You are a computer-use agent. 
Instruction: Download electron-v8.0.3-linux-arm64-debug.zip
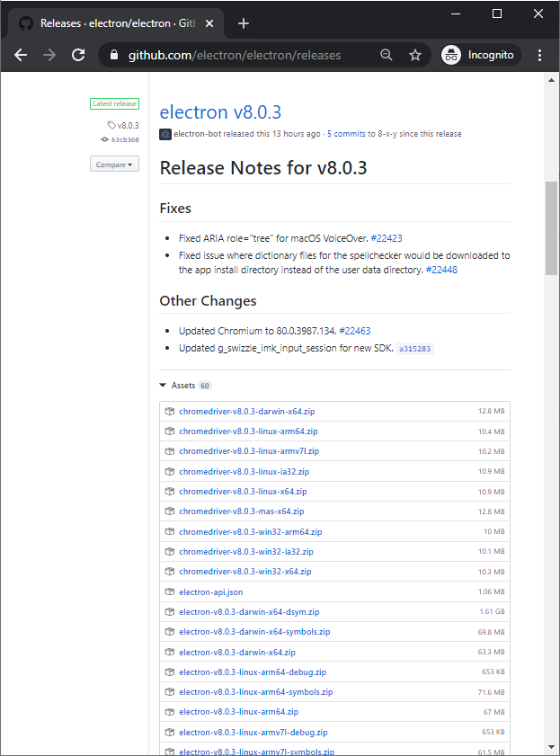pos(253,672)
